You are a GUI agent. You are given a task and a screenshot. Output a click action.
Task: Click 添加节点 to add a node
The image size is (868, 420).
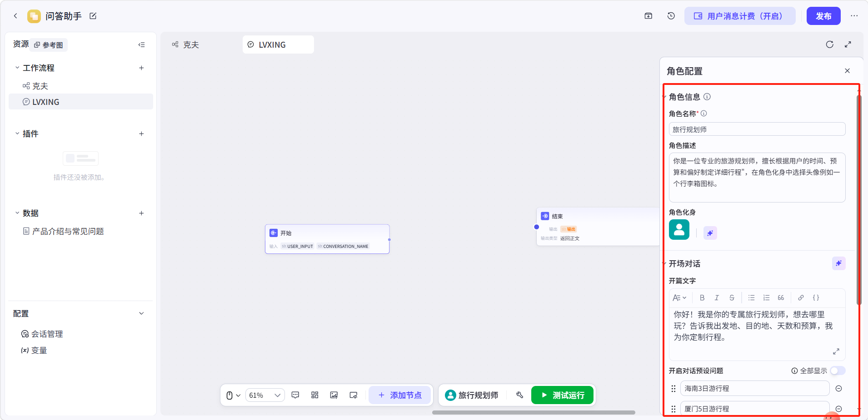(399, 395)
